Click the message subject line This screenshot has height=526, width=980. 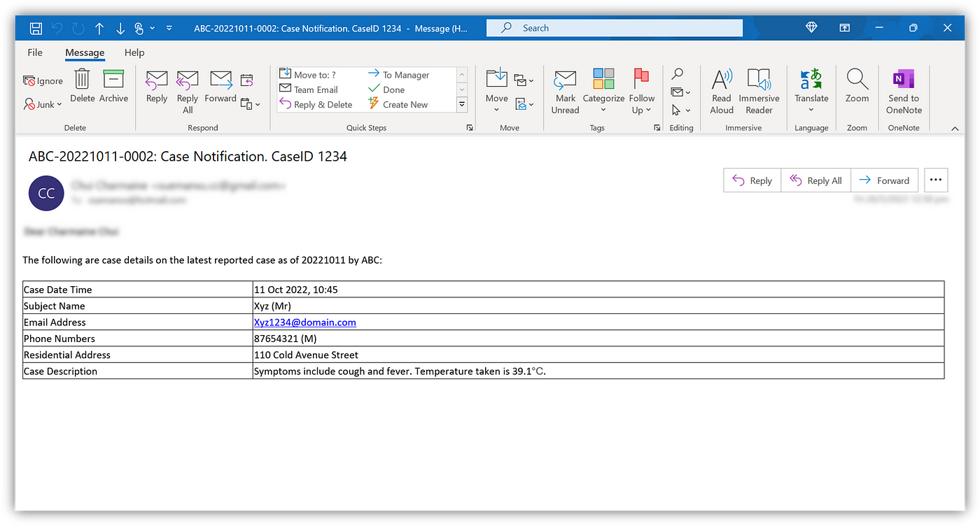click(188, 157)
